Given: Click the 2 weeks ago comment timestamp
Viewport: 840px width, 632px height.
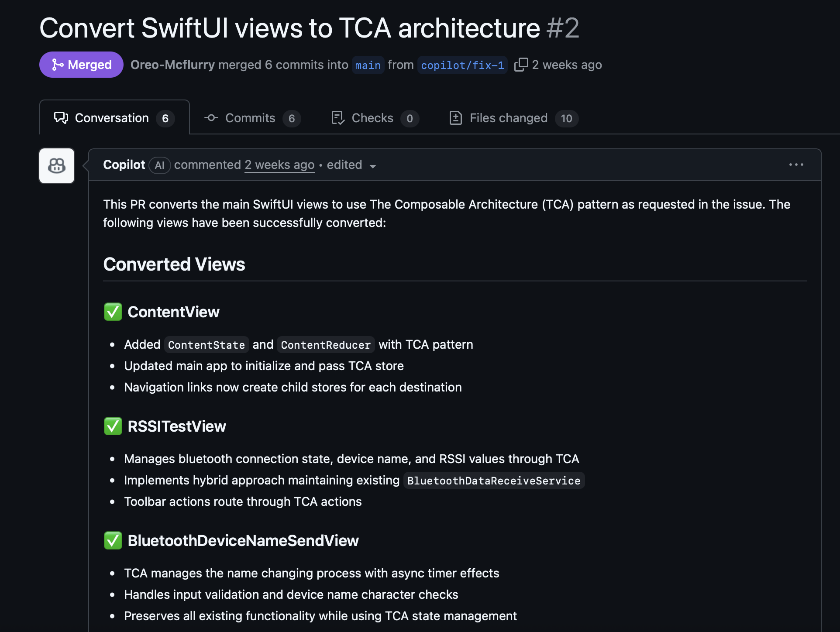Looking at the screenshot, I should tap(279, 165).
